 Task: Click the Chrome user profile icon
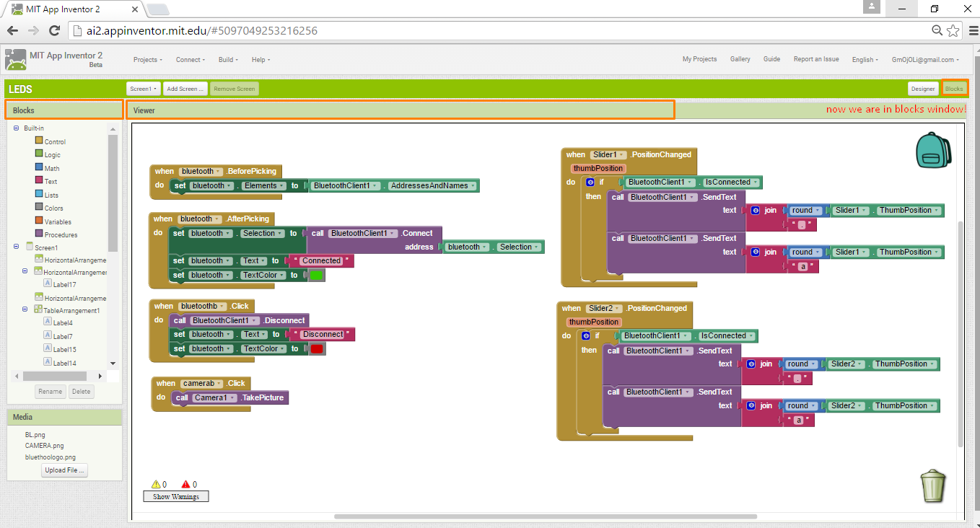coord(872,6)
